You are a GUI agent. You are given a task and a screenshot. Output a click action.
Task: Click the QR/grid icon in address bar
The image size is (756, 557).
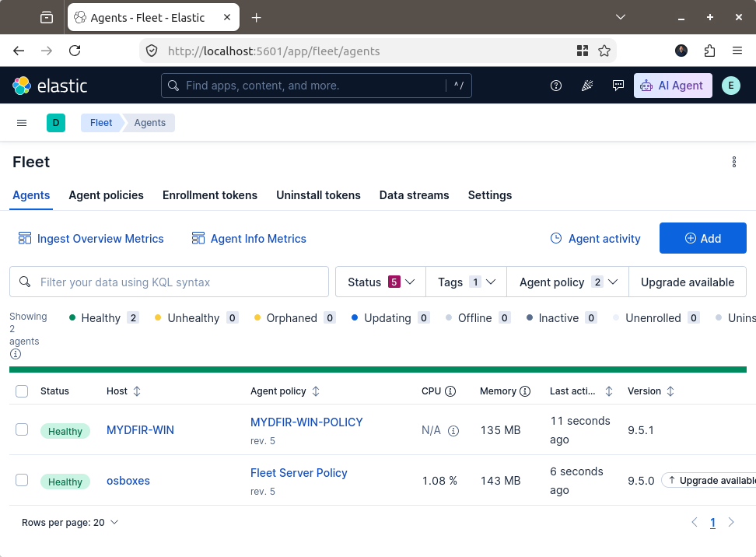(x=583, y=51)
